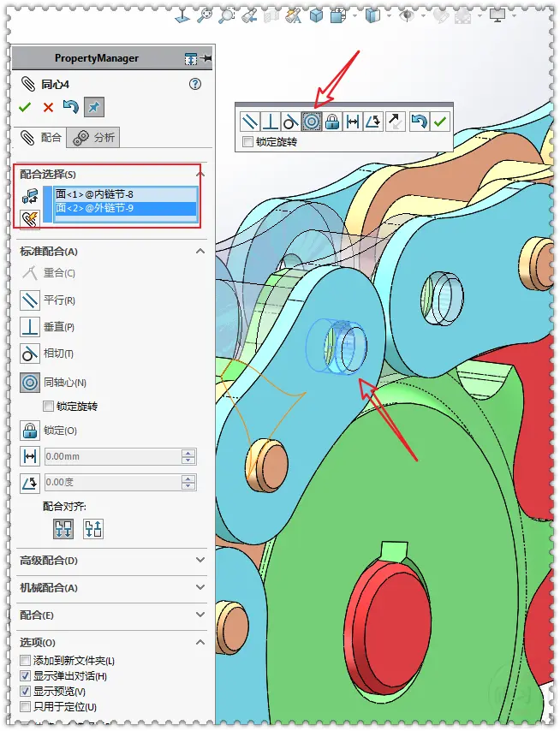Click the Normal To view icon
The image size is (560, 731).
(x=182, y=16)
